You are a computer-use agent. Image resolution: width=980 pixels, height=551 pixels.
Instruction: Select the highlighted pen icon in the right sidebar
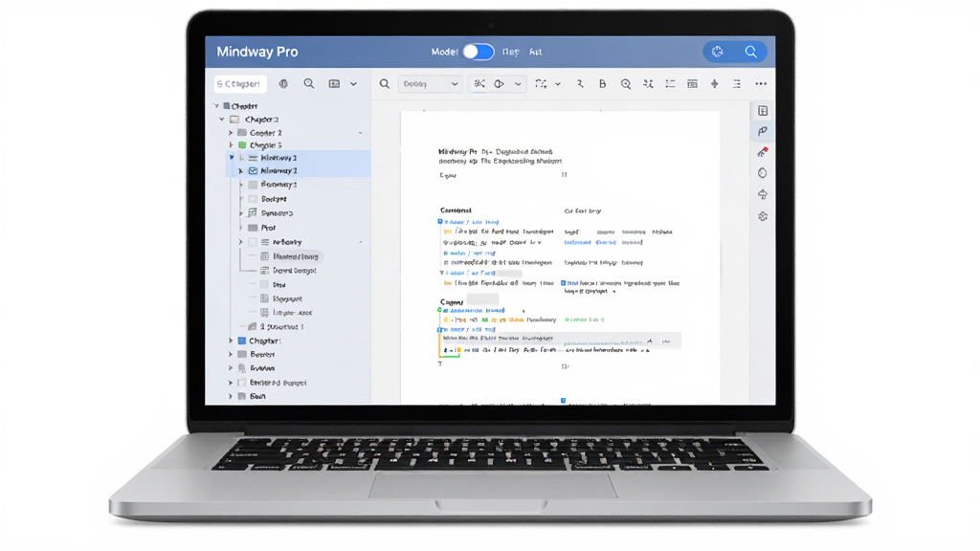[x=763, y=131]
